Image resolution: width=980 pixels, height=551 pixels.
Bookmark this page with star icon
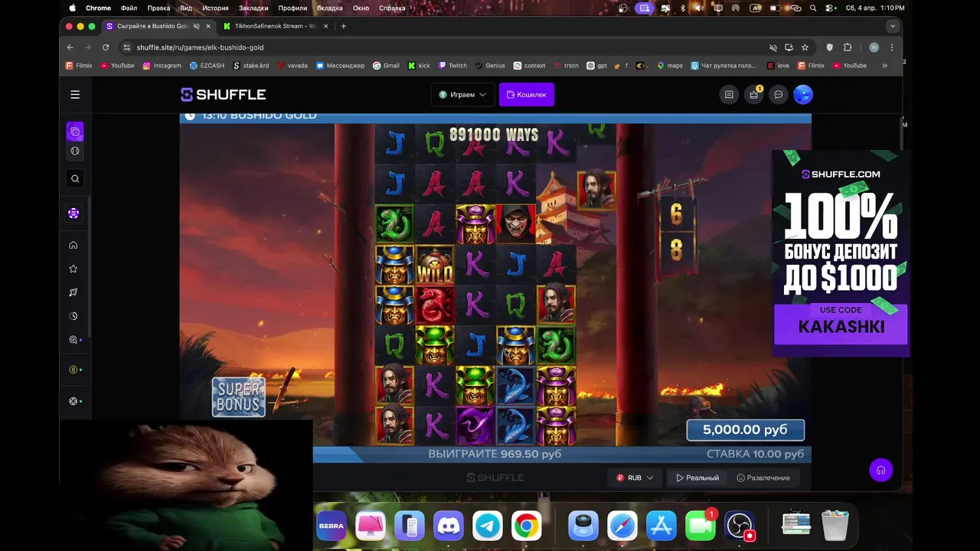[x=805, y=47]
